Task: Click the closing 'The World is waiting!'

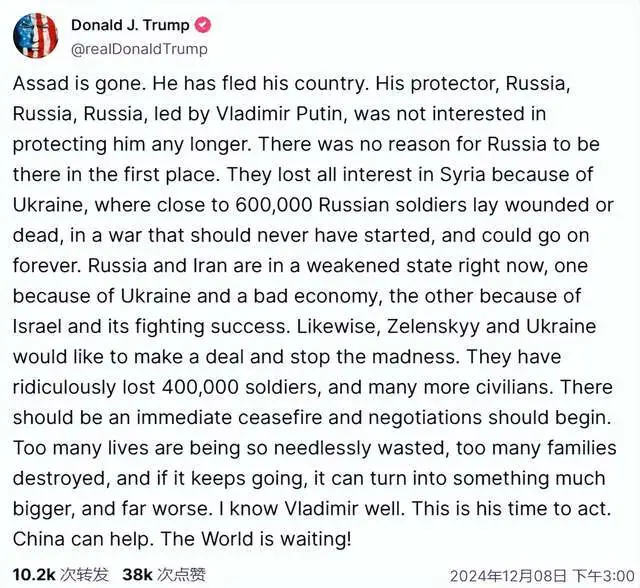Action: tap(256, 539)
